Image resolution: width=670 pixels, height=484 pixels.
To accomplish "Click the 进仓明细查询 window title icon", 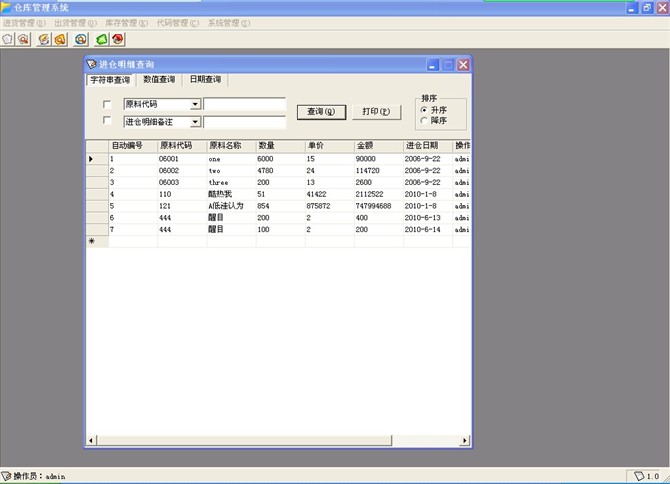I will pyautogui.click(x=91, y=64).
